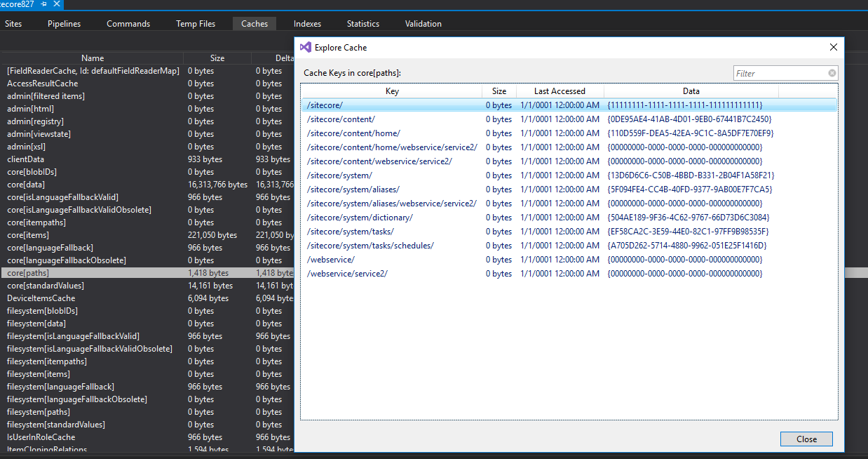Viewport: 868px width, 459px height.
Task: Sort by the Data column header
Action: click(691, 91)
